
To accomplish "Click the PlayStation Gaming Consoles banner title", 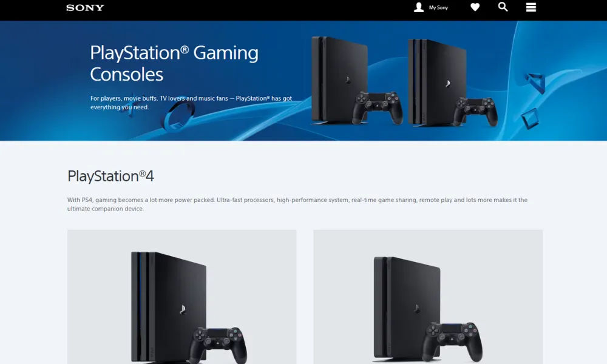I will [x=174, y=64].
